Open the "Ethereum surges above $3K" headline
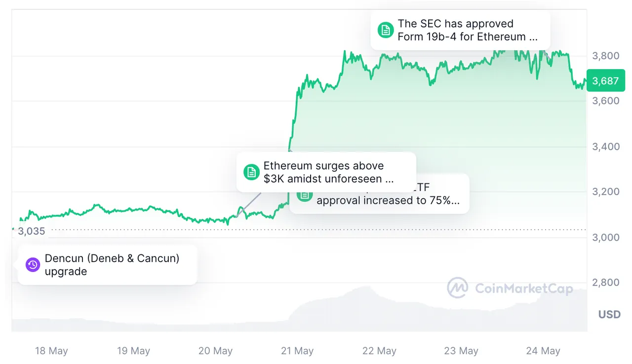The width and height of the screenshot is (632, 364). [328, 172]
